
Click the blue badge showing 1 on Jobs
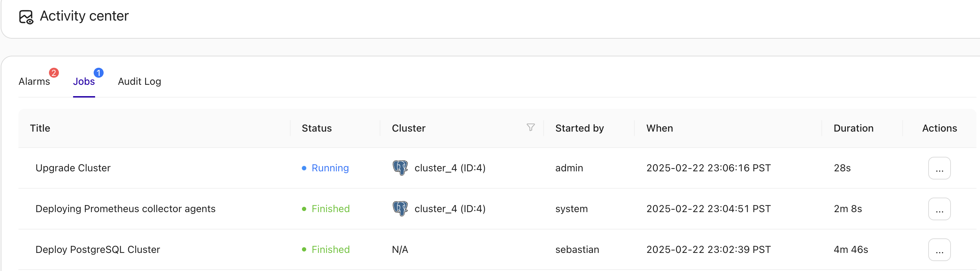98,72
